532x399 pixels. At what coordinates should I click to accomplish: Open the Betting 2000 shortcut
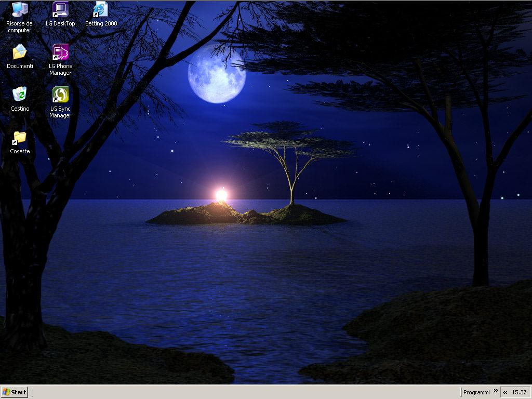[100, 10]
